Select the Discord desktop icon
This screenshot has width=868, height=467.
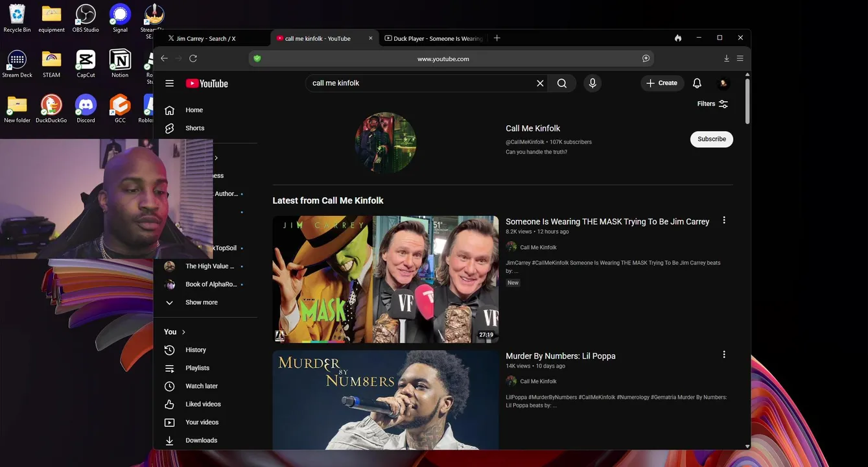pyautogui.click(x=86, y=109)
